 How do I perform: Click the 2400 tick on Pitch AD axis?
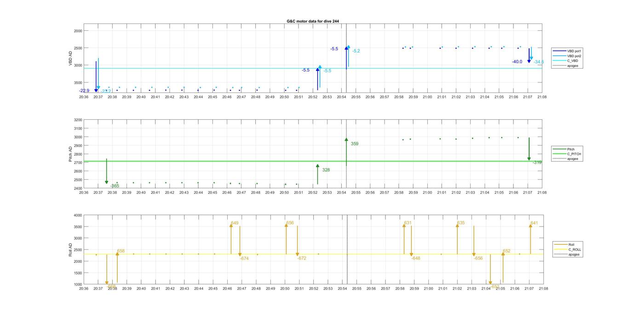[x=77, y=188]
